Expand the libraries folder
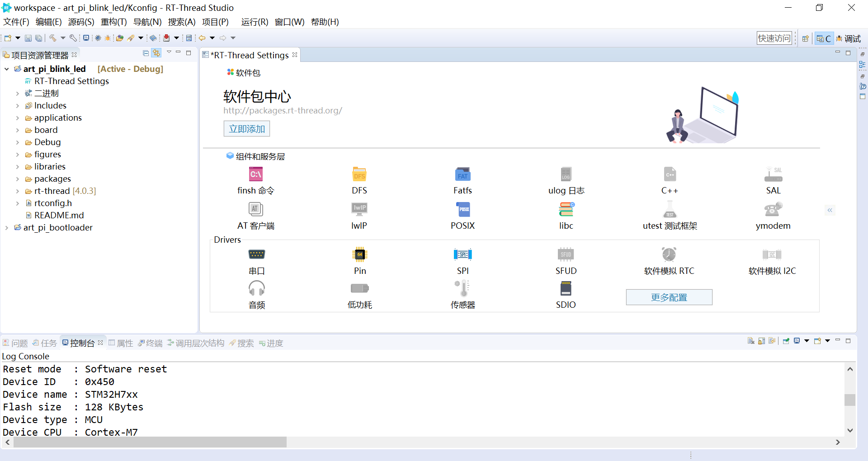Image resolution: width=868 pixels, height=461 pixels. point(18,167)
